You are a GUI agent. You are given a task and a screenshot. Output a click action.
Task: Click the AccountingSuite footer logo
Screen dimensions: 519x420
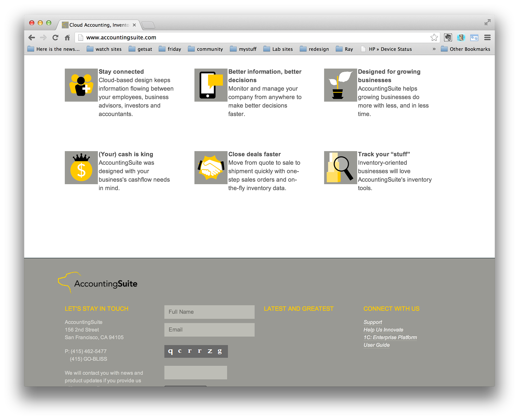(98, 283)
